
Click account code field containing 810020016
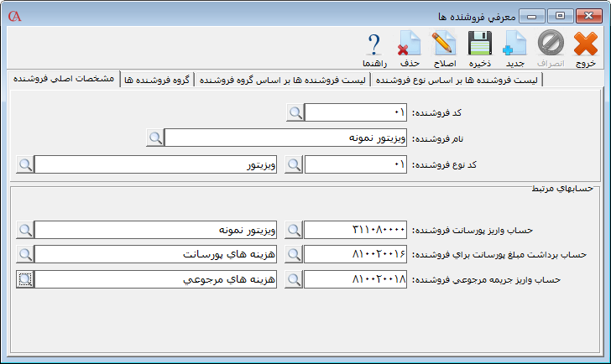pos(356,254)
